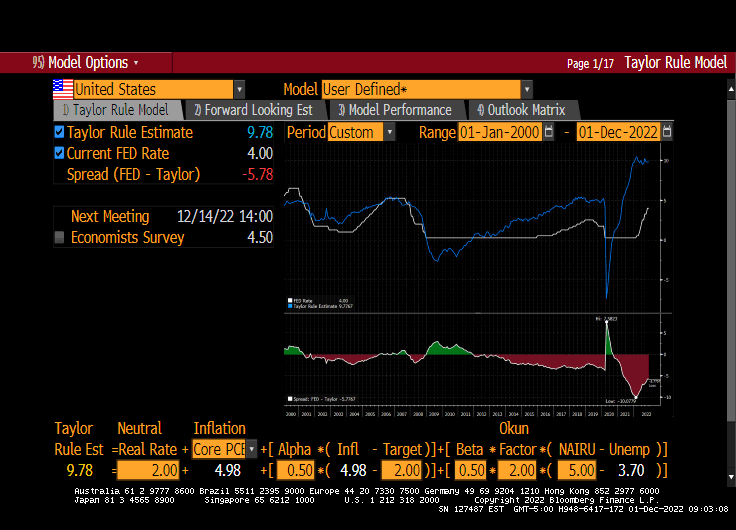Switch to the Forward Looking Est tab
The height and width of the screenshot is (530, 736).
point(253,110)
